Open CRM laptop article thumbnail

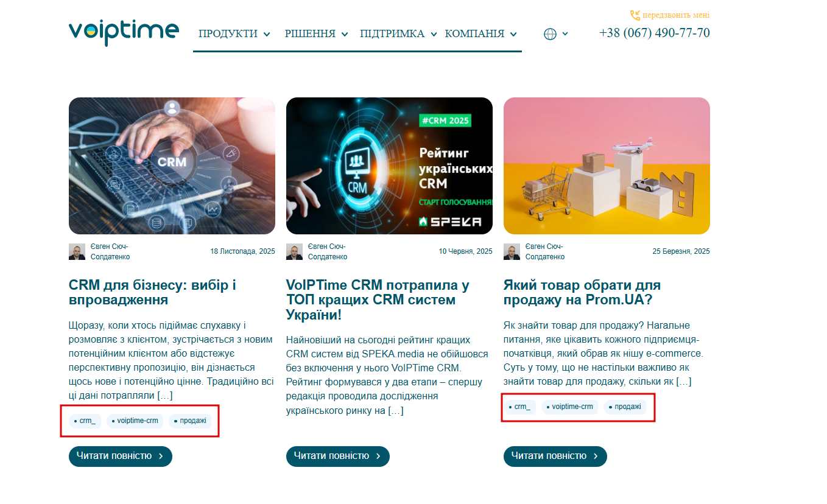pos(172,166)
